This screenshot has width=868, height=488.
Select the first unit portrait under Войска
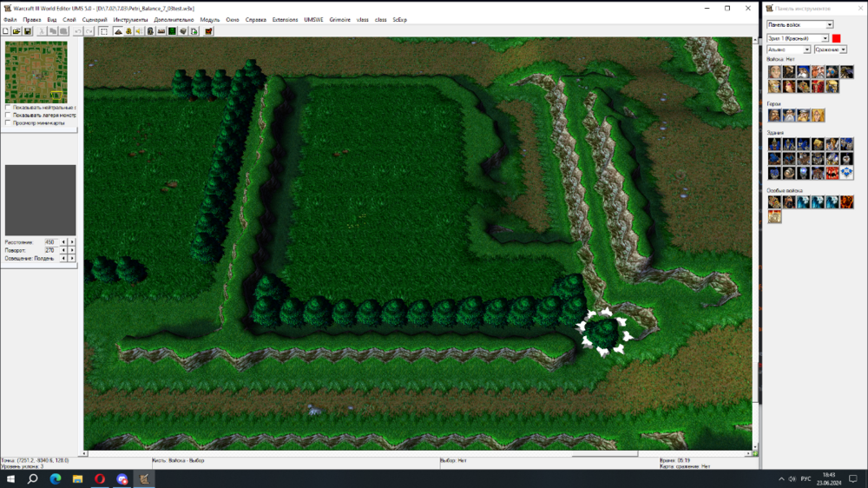774,72
